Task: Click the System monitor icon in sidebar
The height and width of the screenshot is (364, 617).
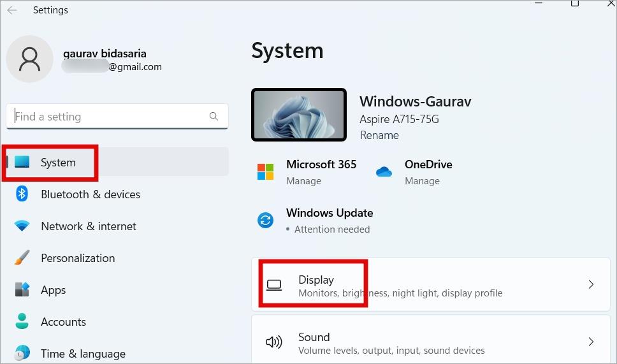Action: (x=22, y=162)
